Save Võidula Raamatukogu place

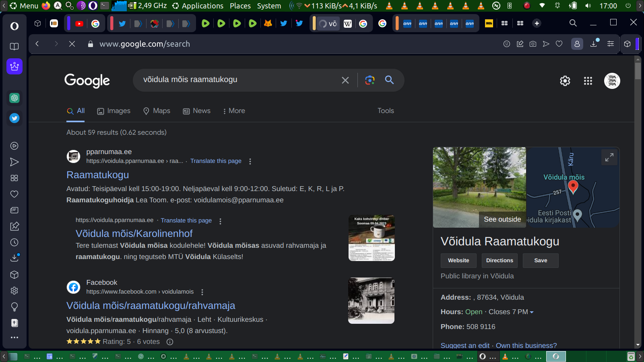point(541,261)
